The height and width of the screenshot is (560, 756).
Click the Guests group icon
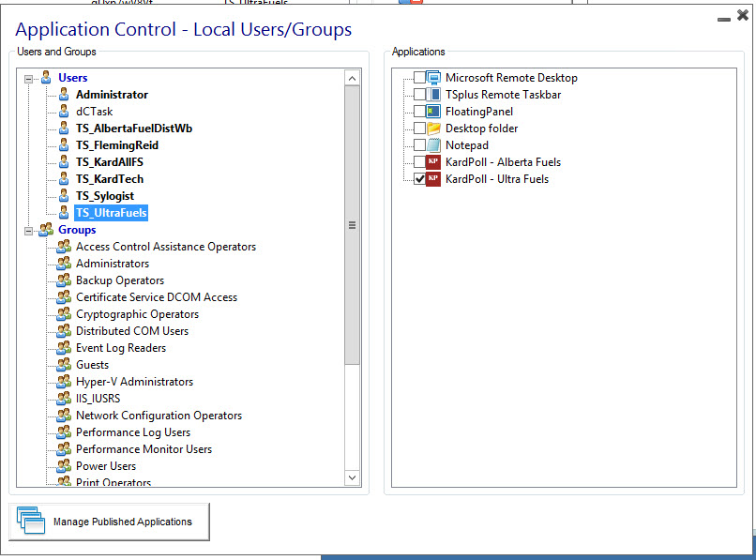64,365
